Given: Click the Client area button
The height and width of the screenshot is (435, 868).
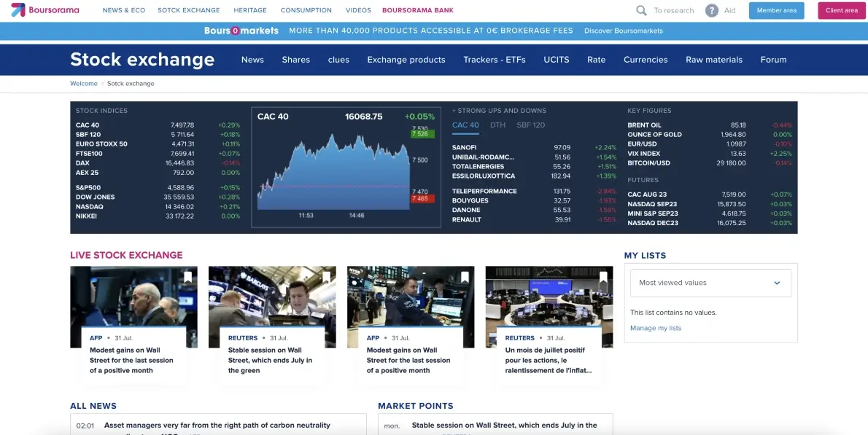Looking at the screenshot, I should pos(842,10).
